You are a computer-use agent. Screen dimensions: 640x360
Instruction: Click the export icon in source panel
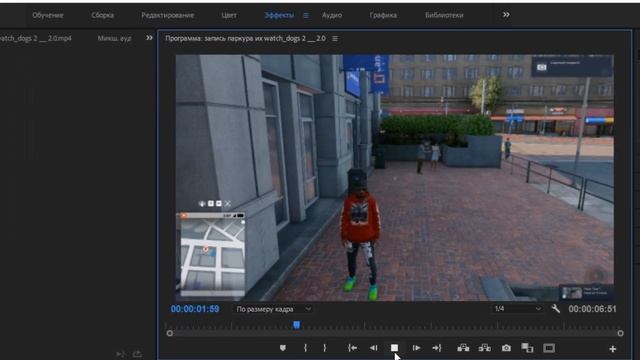[x=138, y=354]
